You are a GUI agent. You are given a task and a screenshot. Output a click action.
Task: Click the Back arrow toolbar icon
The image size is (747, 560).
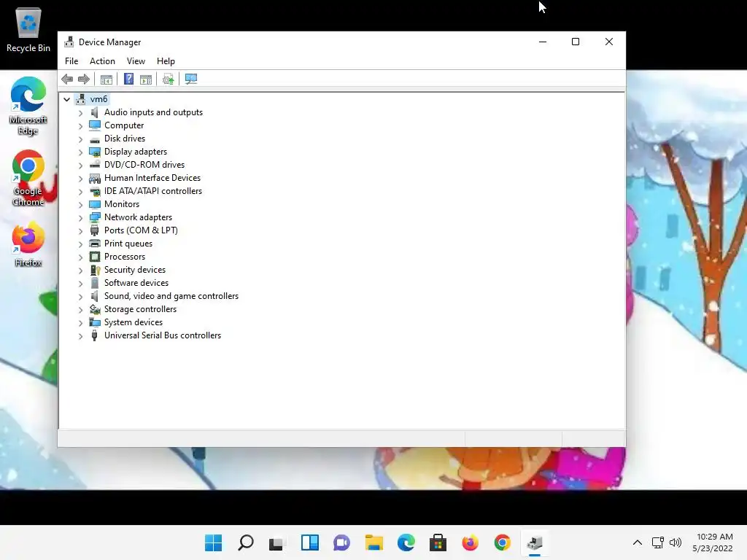67,79
